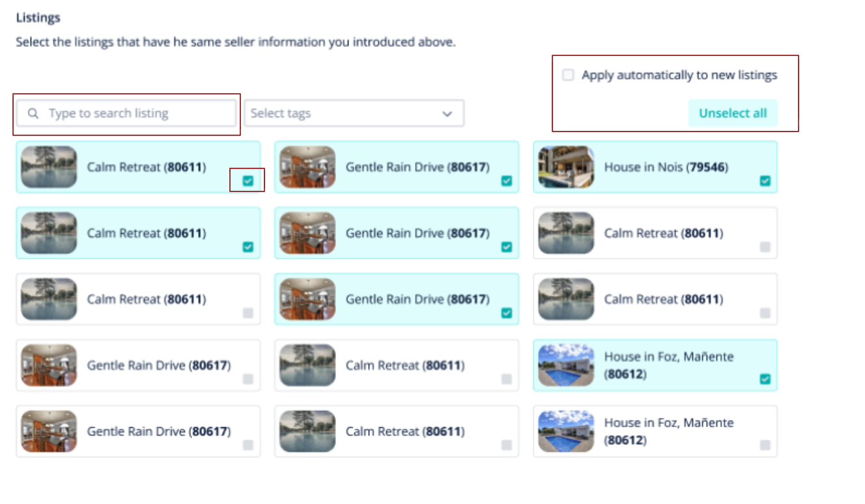
Task: Click the search magnifier icon
Action: (x=33, y=113)
